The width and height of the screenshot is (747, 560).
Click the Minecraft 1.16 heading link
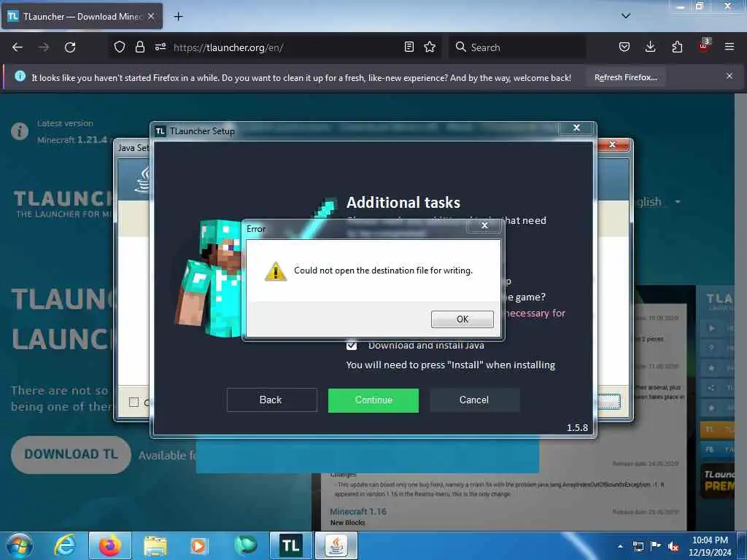357,511
